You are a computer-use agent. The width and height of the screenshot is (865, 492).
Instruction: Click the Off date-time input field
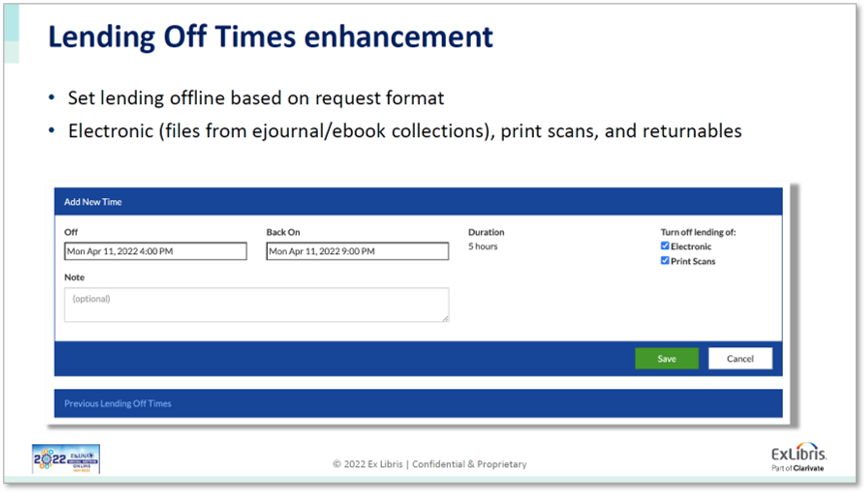click(155, 252)
